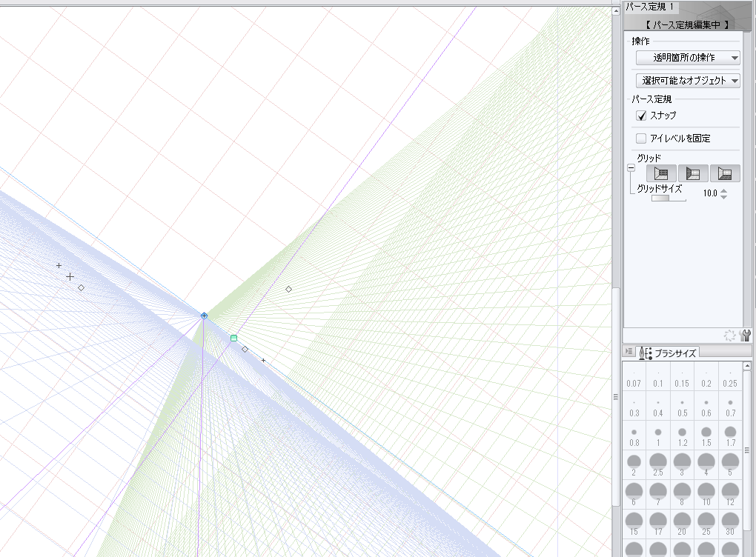756x557 pixels.
Task: Choose brush size 0.5
Action: pos(682,406)
